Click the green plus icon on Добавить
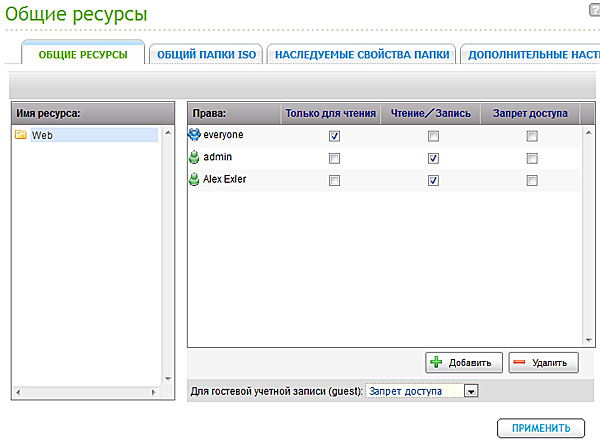 [435, 362]
